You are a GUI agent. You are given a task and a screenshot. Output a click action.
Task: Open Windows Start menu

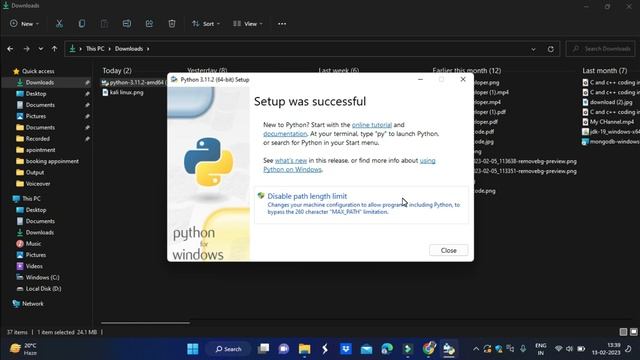tap(193, 349)
